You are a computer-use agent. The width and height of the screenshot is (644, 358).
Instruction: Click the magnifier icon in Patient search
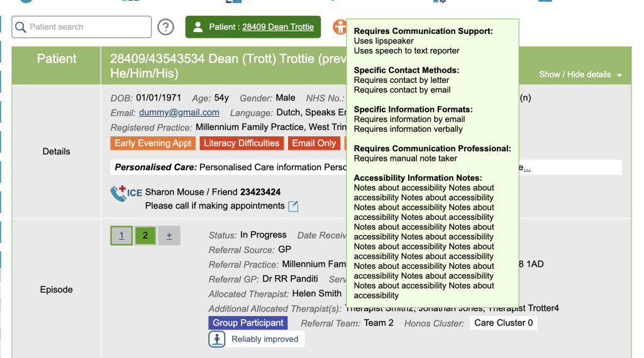[x=21, y=27]
